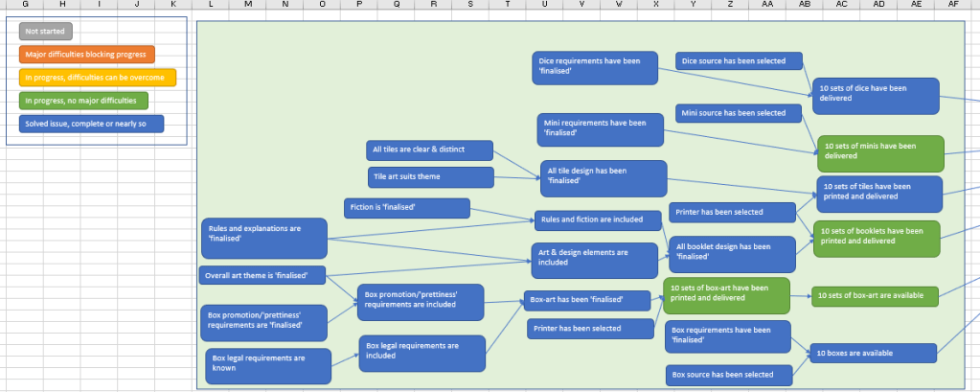Click the green 'In progress, no major difficulties' legend
This screenshot has height=392, width=980.
[x=83, y=101]
